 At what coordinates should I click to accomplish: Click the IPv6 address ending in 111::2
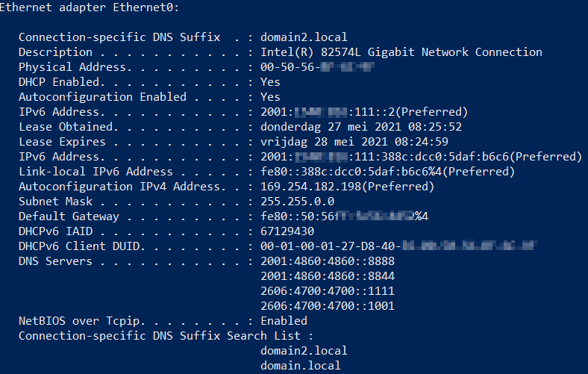tap(364, 112)
